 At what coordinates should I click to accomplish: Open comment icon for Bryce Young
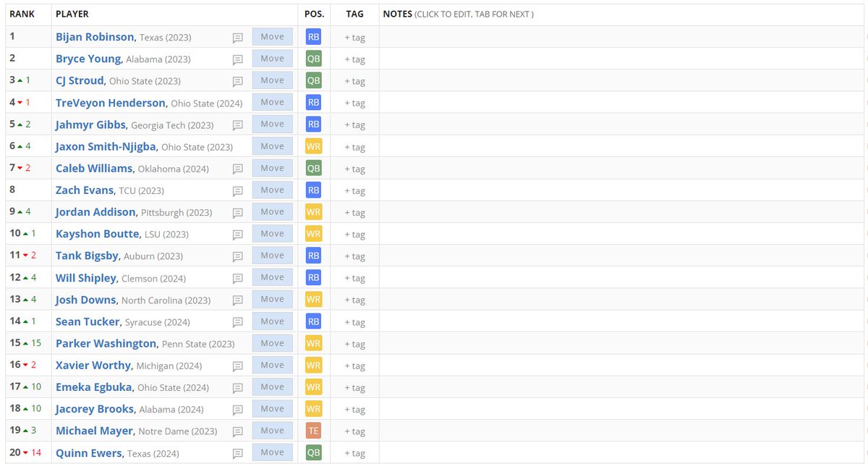pos(238,59)
